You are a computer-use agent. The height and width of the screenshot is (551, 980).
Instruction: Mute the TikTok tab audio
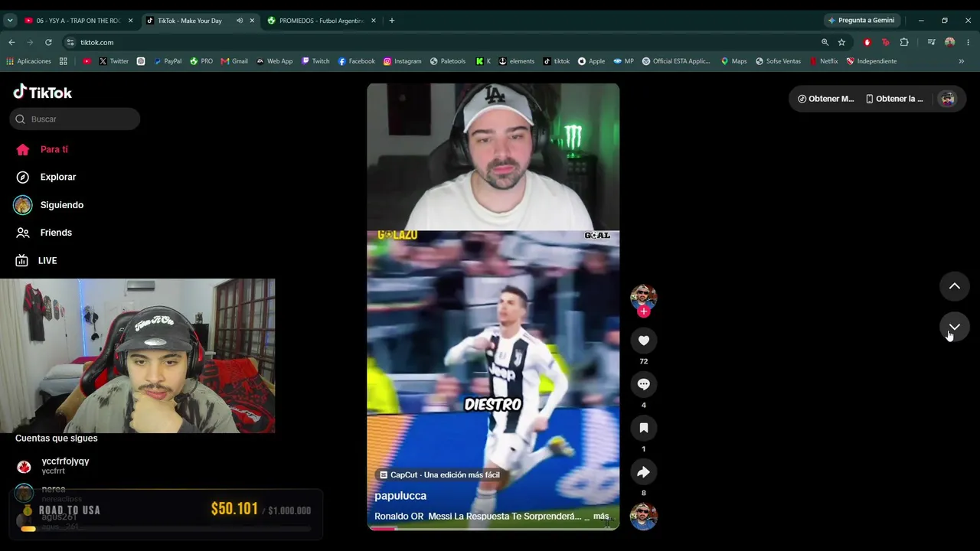(x=240, y=21)
